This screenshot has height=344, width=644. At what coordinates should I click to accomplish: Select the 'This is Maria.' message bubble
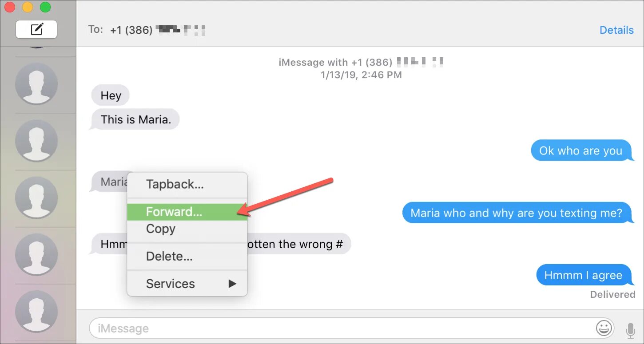(135, 119)
